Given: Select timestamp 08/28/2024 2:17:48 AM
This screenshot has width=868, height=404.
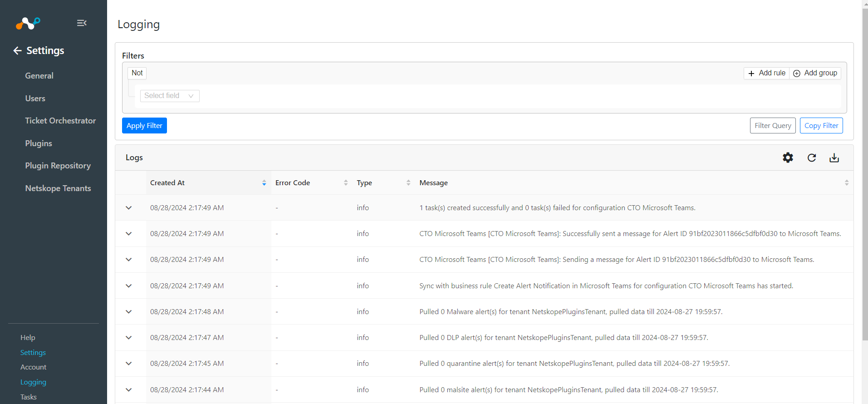Looking at the screenshot, I should (x=187, y=312).
